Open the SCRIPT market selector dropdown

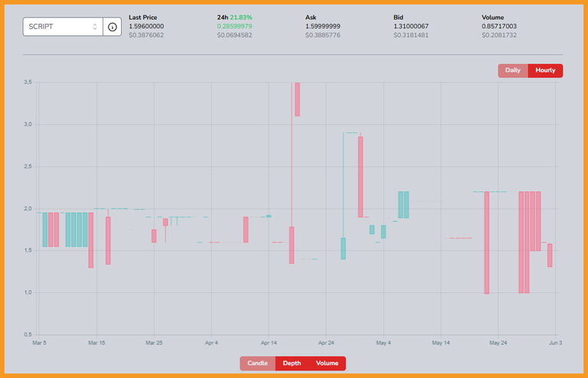point(63,27)
